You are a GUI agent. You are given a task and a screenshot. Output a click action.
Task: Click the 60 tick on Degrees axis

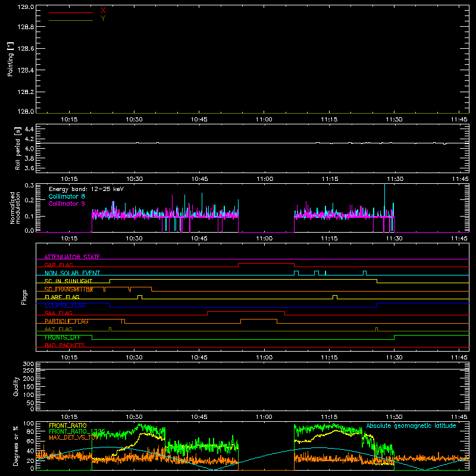[30, 441]
